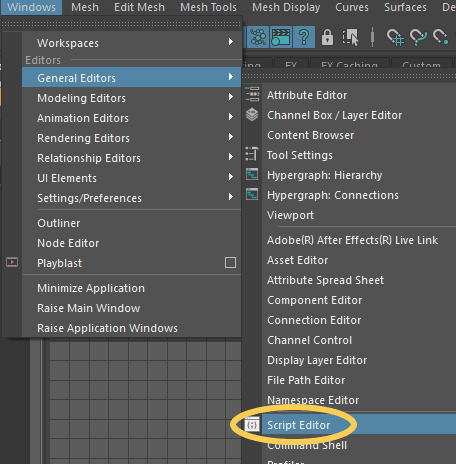Expand the Relationship Editors submenu arrow
This screenshot has width=456, height=464.
[231, 157]
